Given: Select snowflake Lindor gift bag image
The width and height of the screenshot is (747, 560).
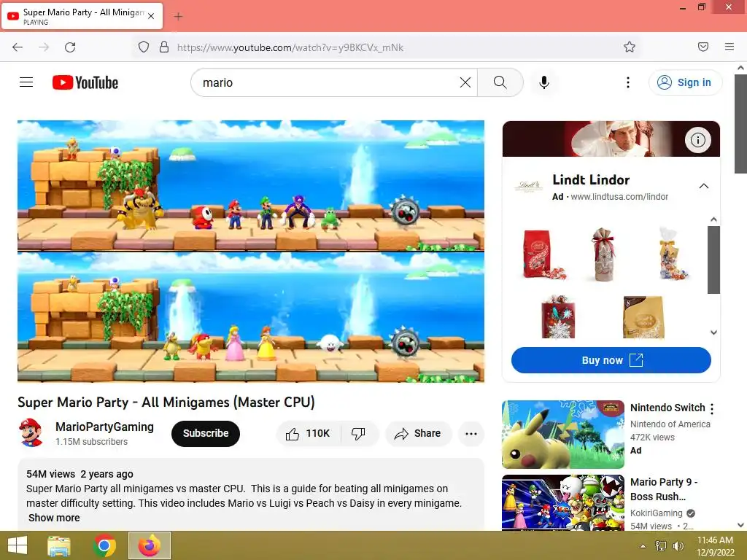Looking at the screenshot, I should pos(558,316).
